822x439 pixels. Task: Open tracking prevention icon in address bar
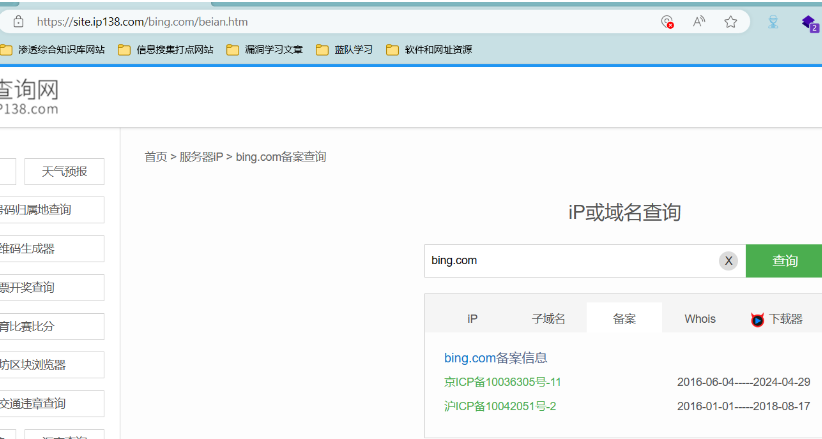point(667,22)
